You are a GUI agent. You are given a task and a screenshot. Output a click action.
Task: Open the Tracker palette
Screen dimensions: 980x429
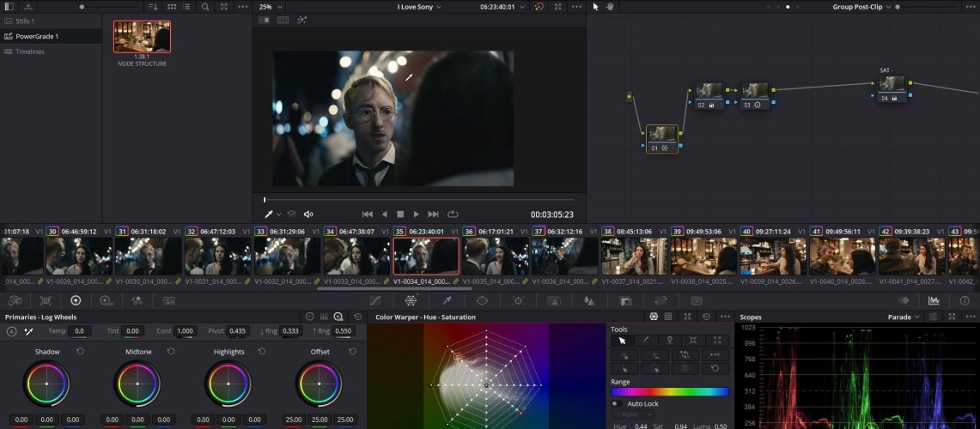[518, 300]
